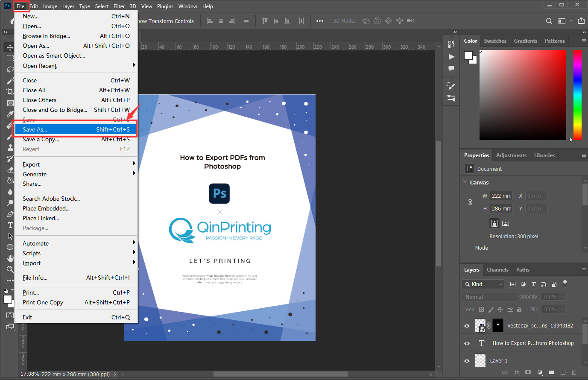Hide Layer 1 visibility eye
Screen dimensions: 588x380
click(x=467, y=361)
